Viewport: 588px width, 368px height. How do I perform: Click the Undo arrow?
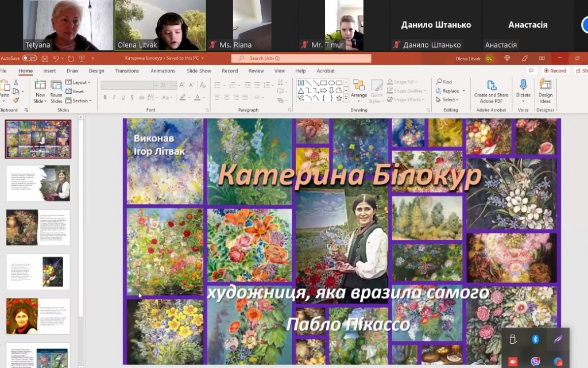pos(56,58)
